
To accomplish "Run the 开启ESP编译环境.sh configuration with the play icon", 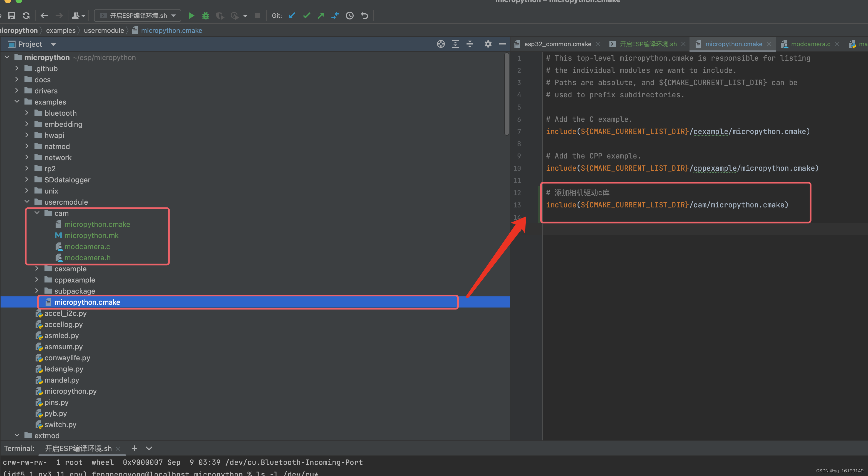I will pyautogui.click(x=191, y=16).
